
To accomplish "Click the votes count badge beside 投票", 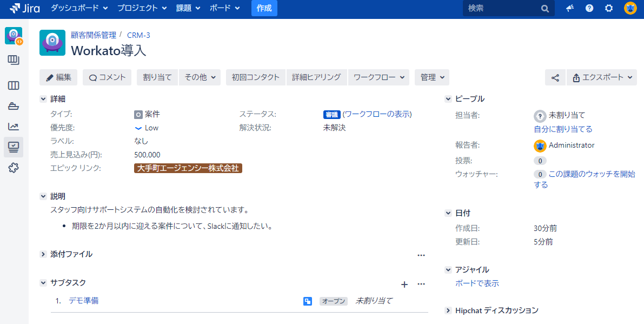I will click(540, 161).
